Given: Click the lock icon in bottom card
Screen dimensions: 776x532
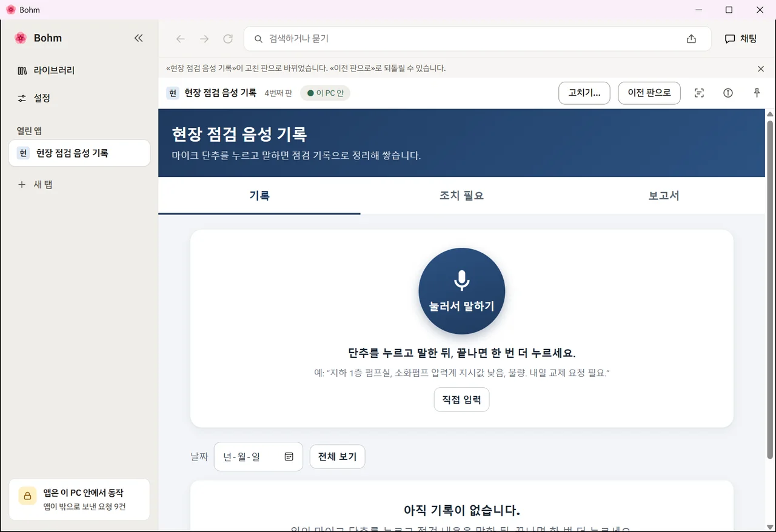Looking at the screenshot, I should pos(27,496).
